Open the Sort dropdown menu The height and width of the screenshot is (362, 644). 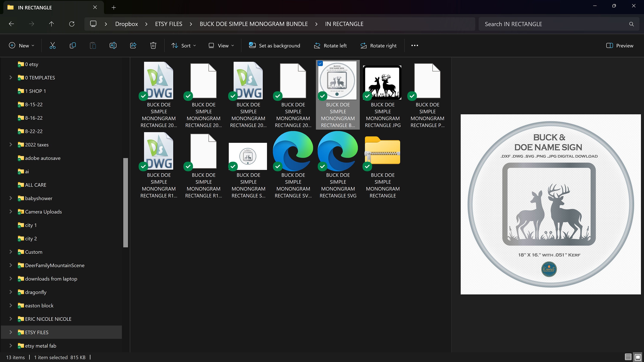pyautogui.click(x=184, y=45)
